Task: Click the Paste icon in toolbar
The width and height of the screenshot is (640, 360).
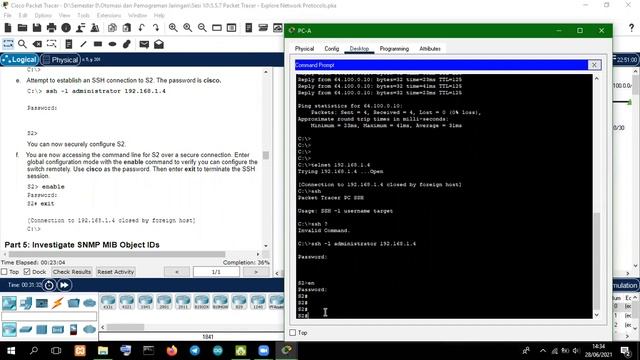Action: tap(127, 28)
